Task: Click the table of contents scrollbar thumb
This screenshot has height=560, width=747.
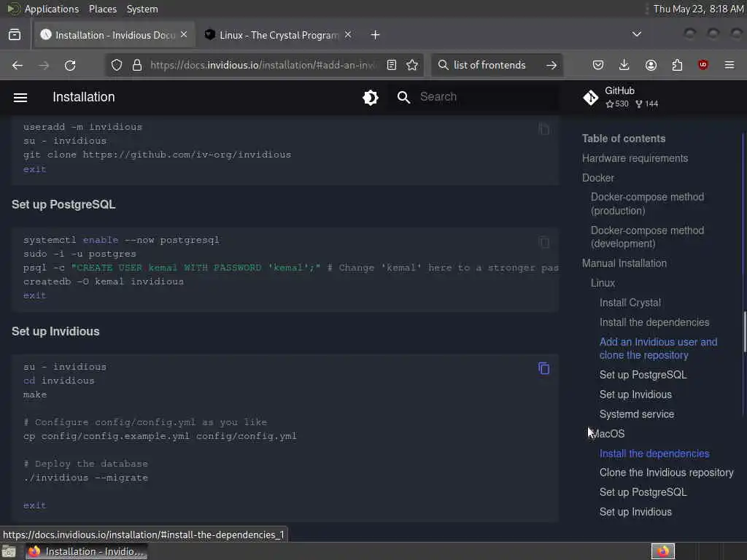Action: tap(745, 332)
